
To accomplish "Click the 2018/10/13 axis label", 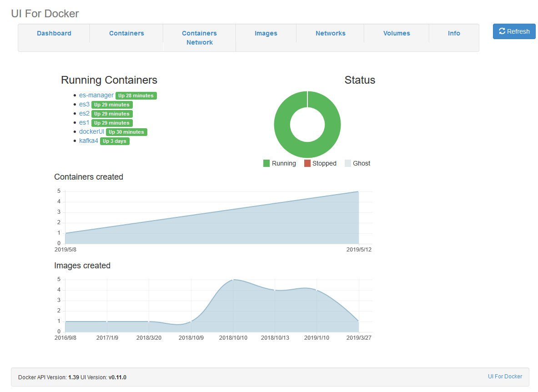I will [275, 338].
